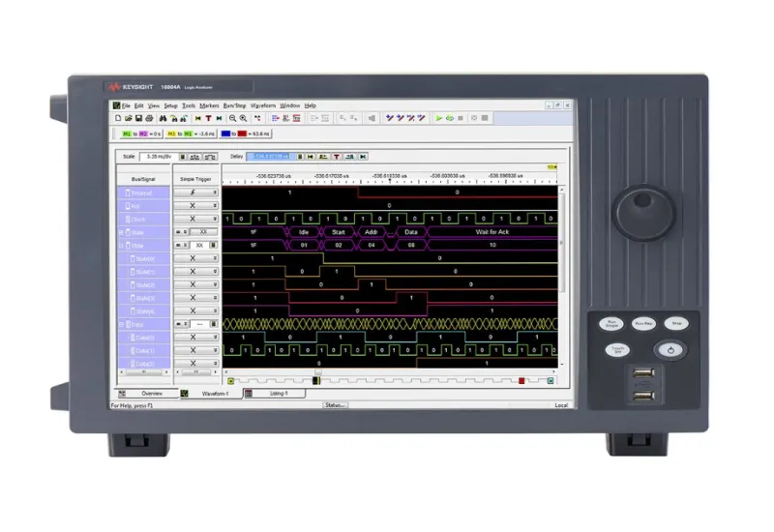
Task: Click the red marker on timeline overview
Action: coord(521,381)
